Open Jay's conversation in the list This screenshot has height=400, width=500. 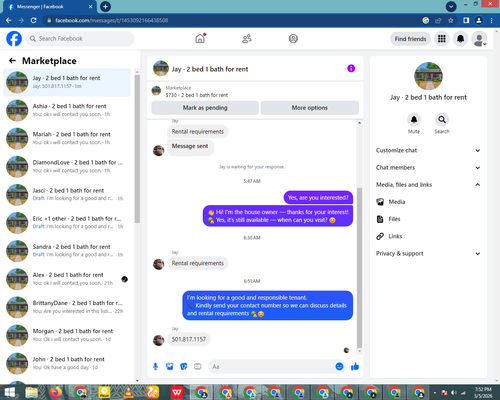(67, 82)
